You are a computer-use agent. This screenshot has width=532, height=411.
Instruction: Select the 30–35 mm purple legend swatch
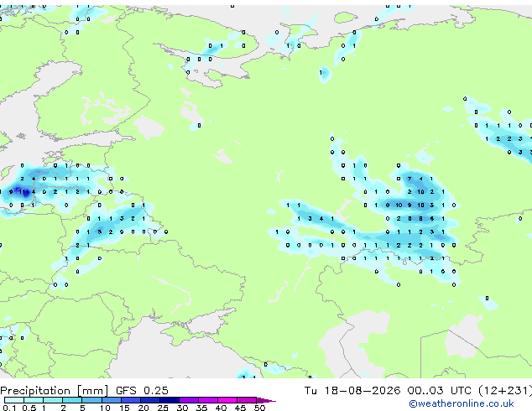pyautogui.click(x=189, y=400)
